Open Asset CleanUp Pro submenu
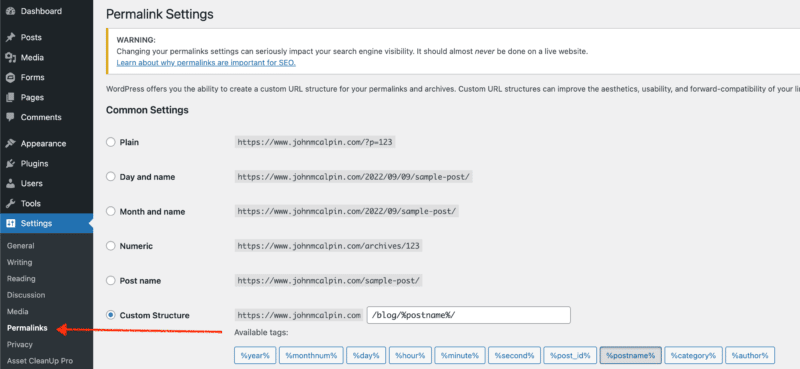 pyautogui.click(x=40, y=361)
